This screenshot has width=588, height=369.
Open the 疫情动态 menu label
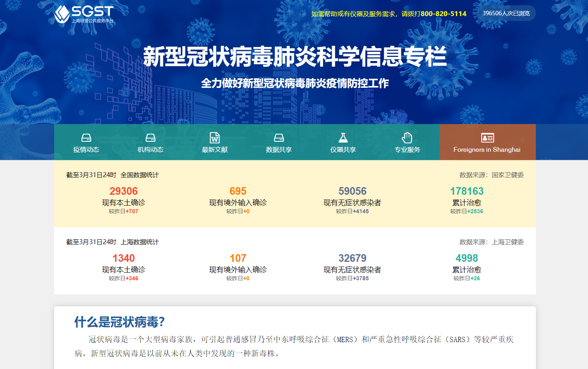pos(86,150)
